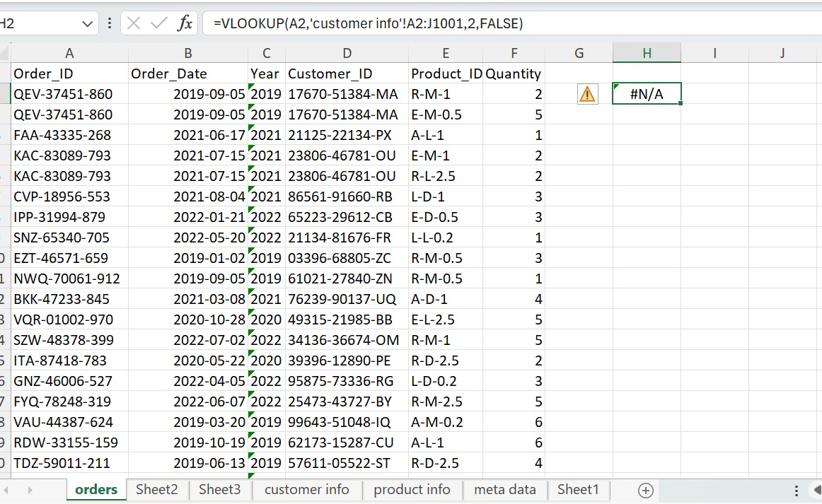Image resolution: width=822 pixels, height=504 pixels.
Task: Select column D header
Action: pos(347,53)
